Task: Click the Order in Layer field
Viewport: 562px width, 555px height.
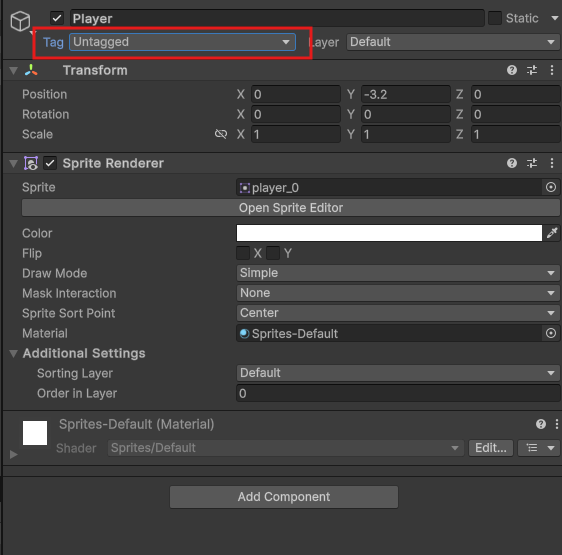Action: pyautogui.click(x=398, y=393)
